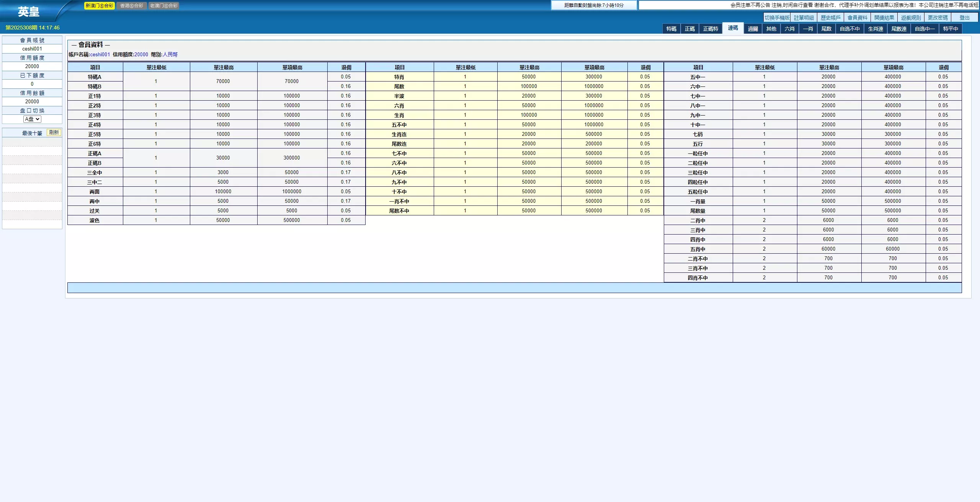Switch to 老澳门六合彩 lottery tab
980x502 pixels.
point(164,6)
